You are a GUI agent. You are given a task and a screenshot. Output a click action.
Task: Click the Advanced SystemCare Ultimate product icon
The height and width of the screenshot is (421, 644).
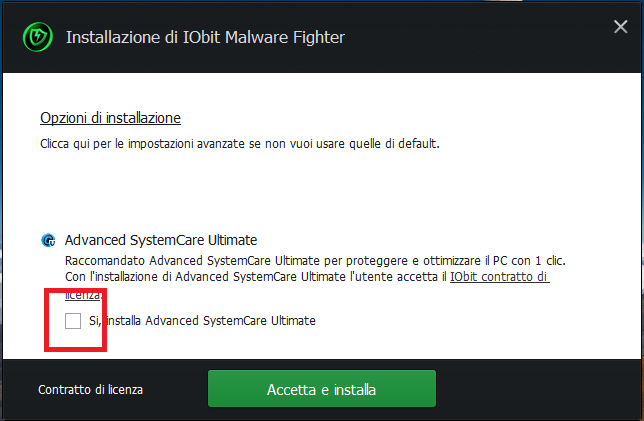[47, 240]
